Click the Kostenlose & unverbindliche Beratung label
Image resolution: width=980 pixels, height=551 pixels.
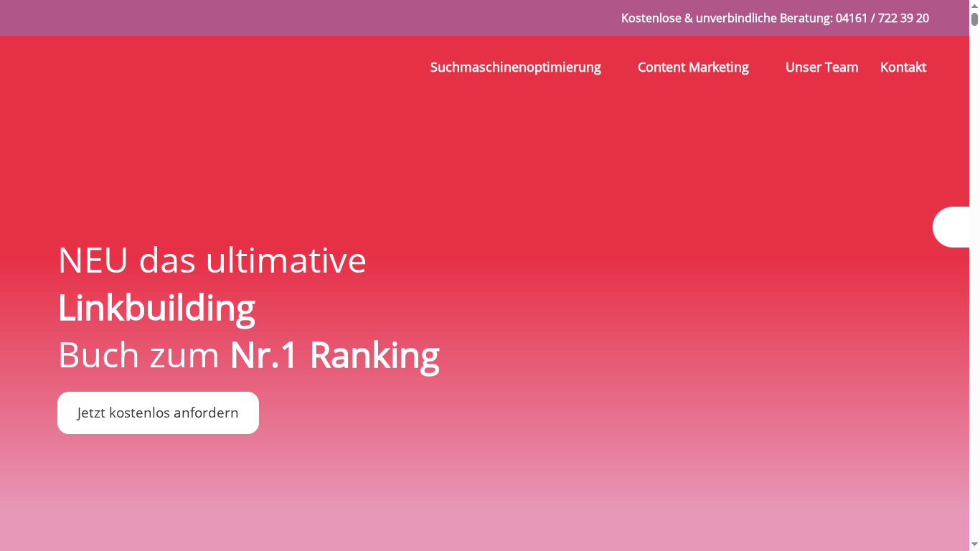pyautogui.click(x=726, y=18)
